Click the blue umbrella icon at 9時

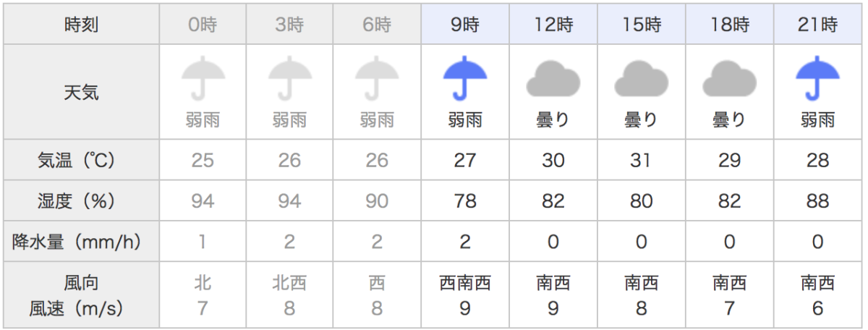coord(464,78)
